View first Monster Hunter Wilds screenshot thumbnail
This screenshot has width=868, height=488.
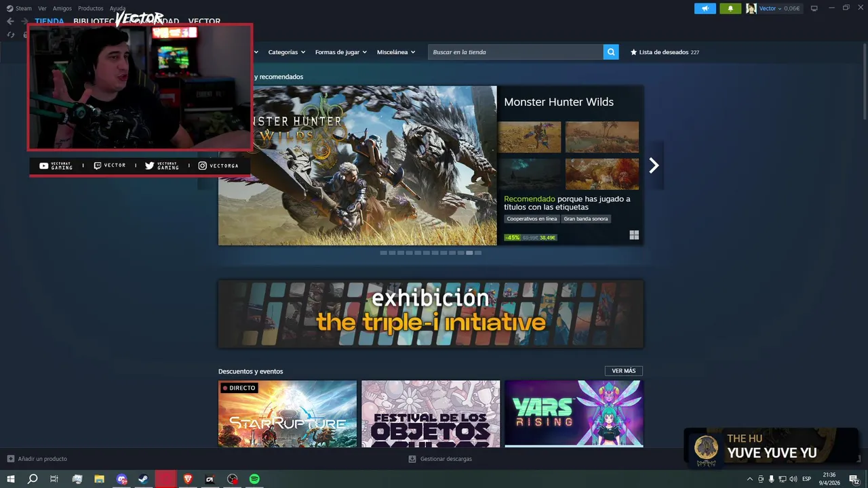(x=530, y=137)
